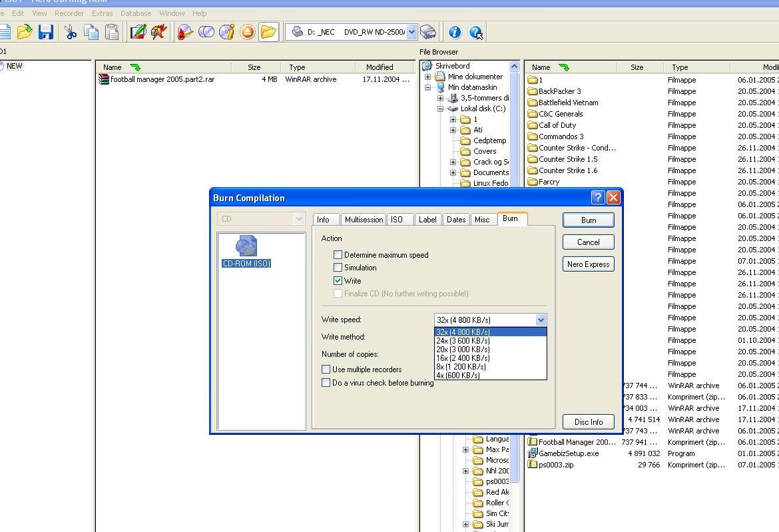
Task: Click the Cancel button
Action: click(x=588, y=242)
